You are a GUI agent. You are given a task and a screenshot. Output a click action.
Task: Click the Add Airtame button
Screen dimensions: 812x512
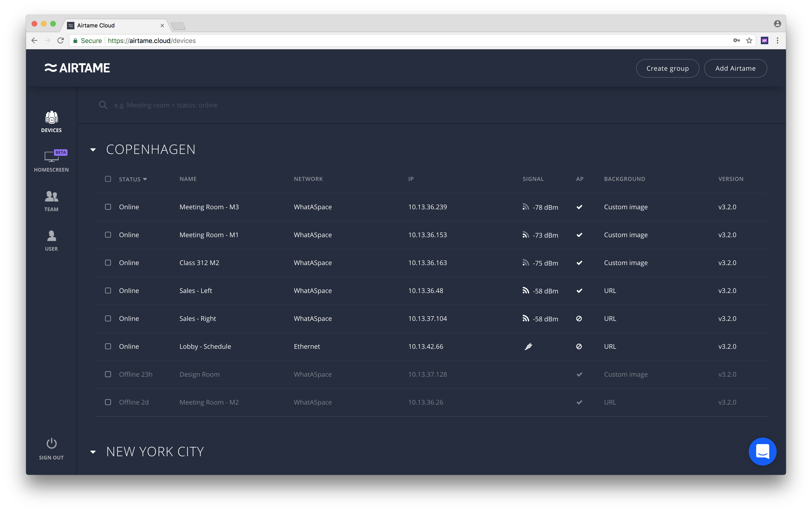tap(735, 68)
